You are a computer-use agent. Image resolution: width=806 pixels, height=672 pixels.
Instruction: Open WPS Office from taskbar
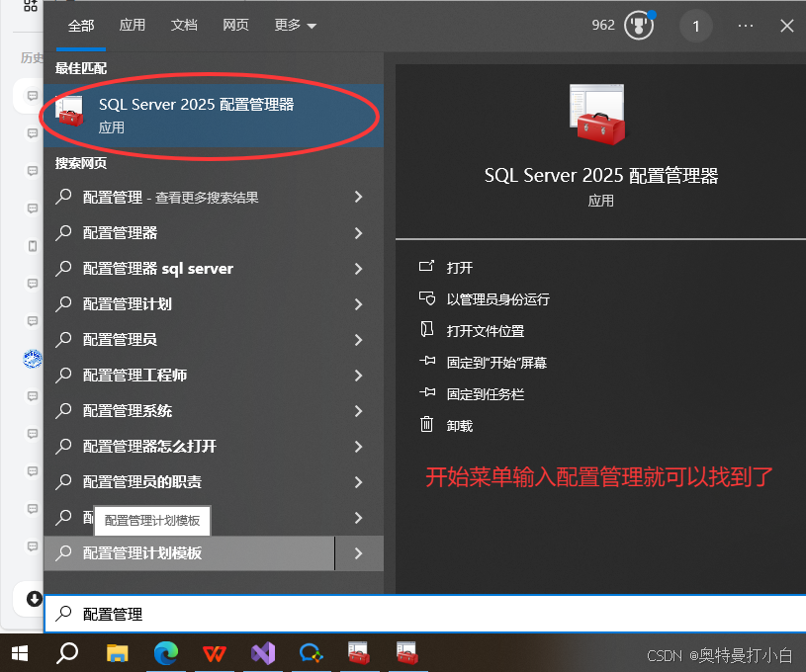(215, 653)
